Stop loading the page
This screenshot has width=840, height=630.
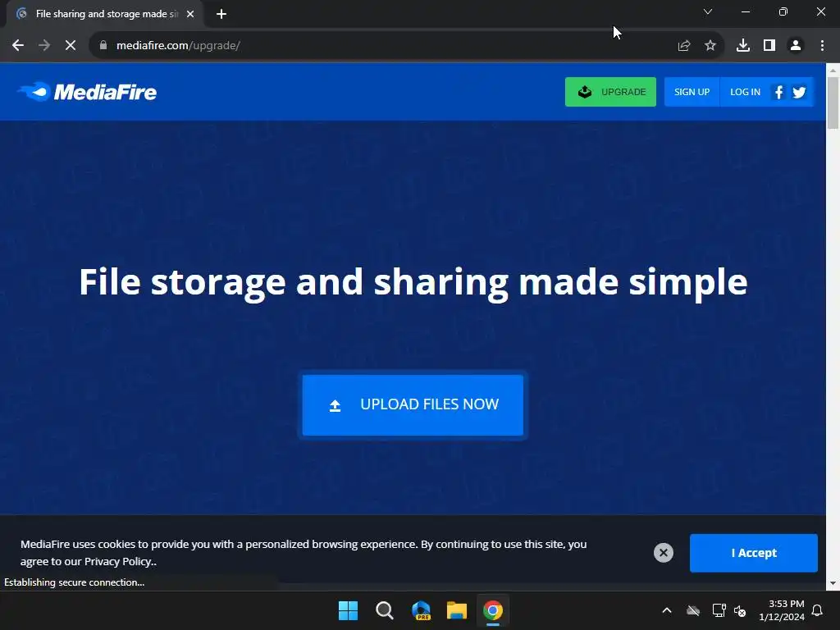(x=71, y=46)
